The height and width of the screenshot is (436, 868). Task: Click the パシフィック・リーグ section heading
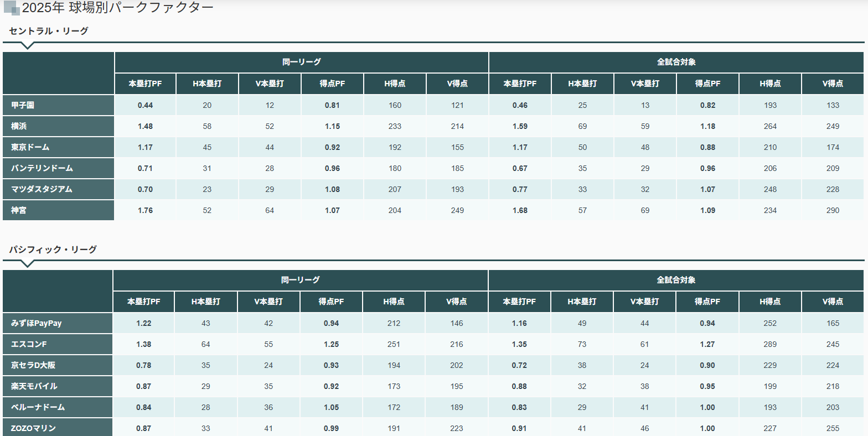click(x=53, y=250)
